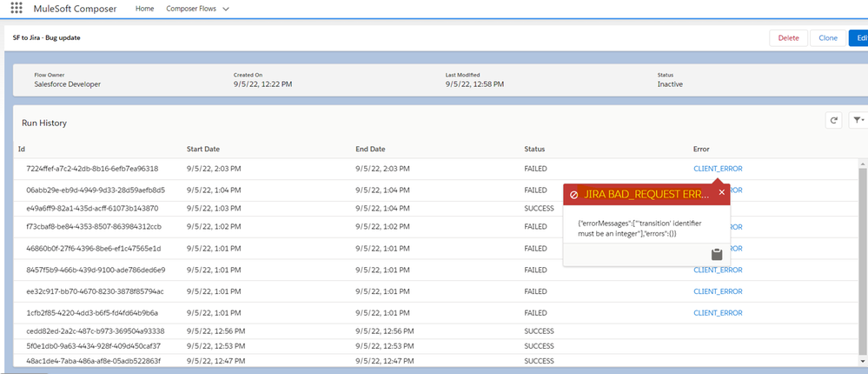
Task: Close the JIRA BAD_REQUEST error popup
Action: coord(721,192)
